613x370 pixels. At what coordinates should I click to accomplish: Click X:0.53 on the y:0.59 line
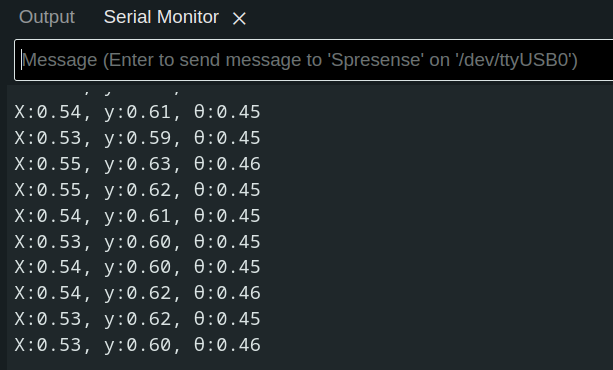48,138
